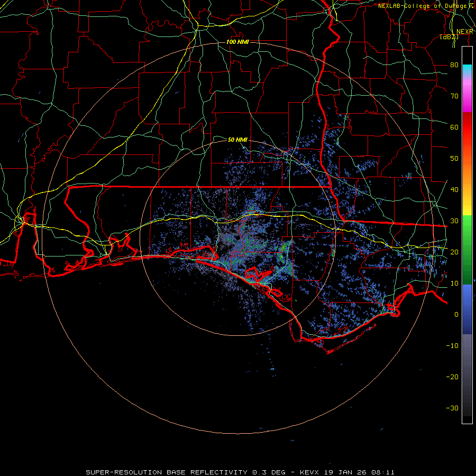Click the 20 value on the dBZ scale

454,252
